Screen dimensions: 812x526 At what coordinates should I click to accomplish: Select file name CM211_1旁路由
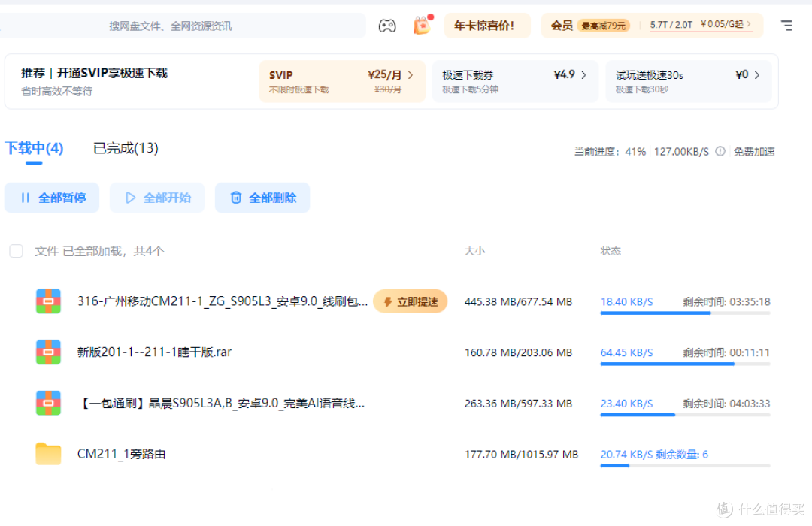click(121, 454)
